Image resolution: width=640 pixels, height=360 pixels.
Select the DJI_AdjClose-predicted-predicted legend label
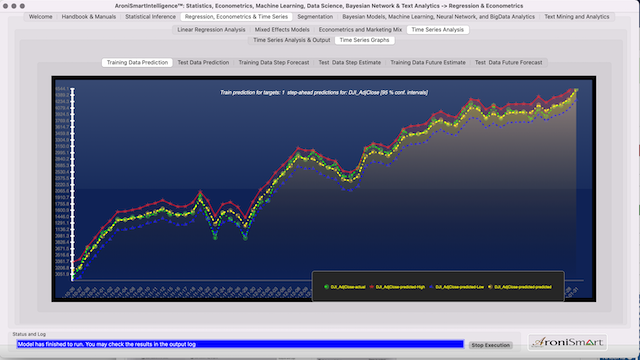(x=523, y=287)
